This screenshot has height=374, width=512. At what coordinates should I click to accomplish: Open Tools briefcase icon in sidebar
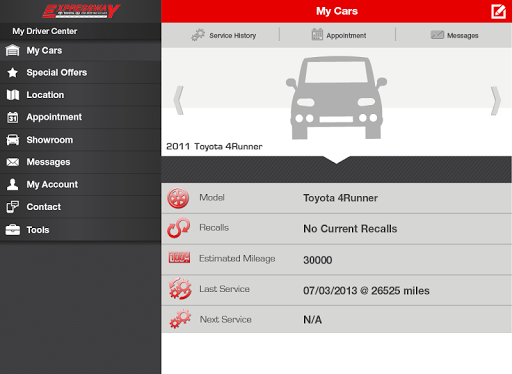[x=13, y=230]
